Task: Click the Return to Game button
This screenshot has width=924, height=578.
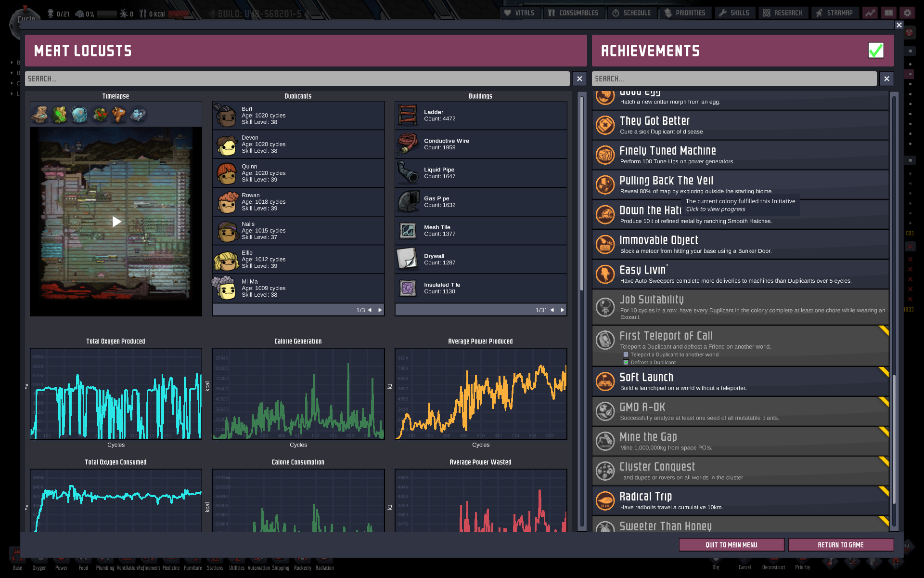Action: (840, 545)
